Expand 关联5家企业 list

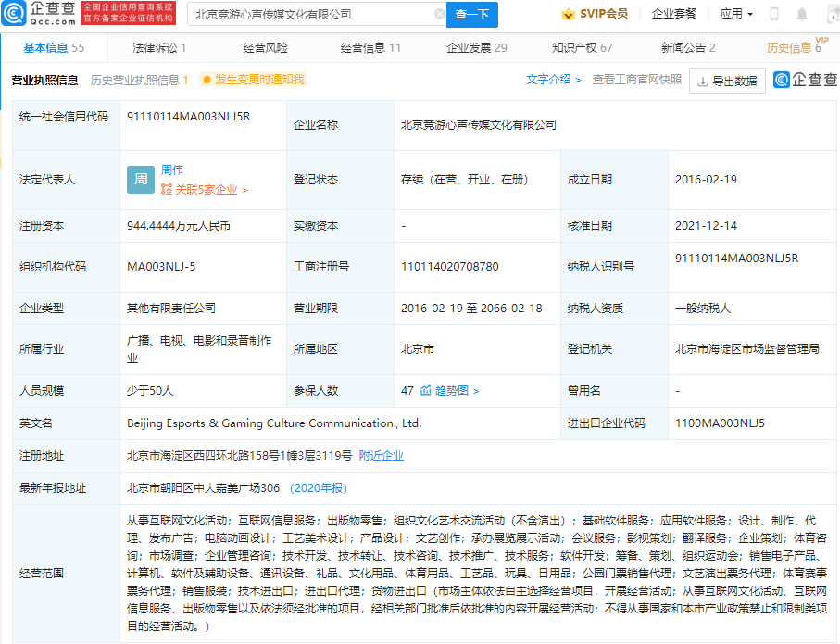[x=204, y=190]
